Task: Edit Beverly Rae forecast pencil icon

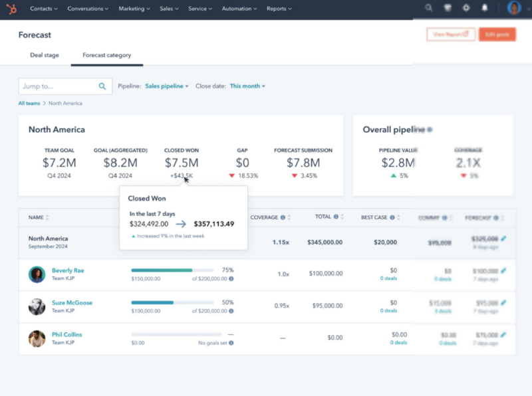Action: (503, 270)
